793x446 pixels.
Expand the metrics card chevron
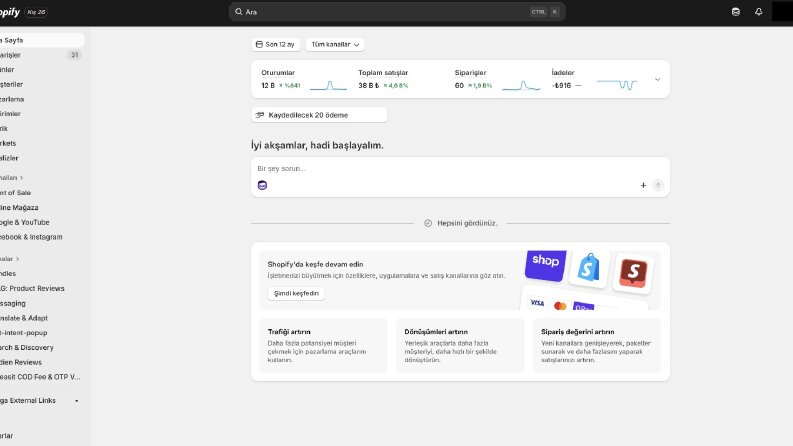pyautogui.click(x=657, y=79)
